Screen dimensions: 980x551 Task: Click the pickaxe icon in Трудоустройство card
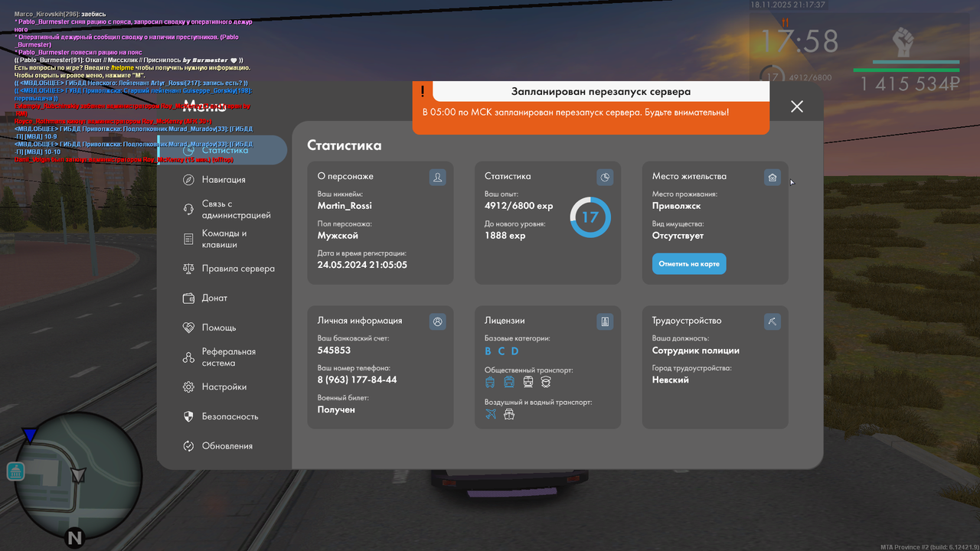[x=773, y=322]
